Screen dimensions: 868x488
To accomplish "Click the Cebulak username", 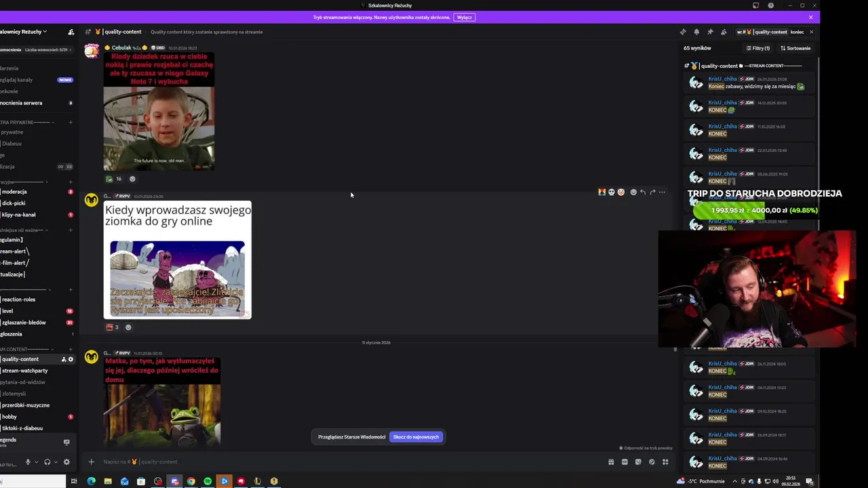I will coord(121,47).
